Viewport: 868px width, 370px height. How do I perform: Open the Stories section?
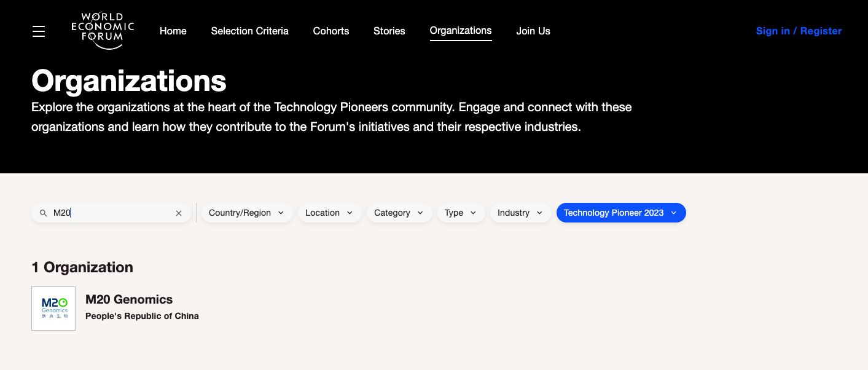point(389,31)
